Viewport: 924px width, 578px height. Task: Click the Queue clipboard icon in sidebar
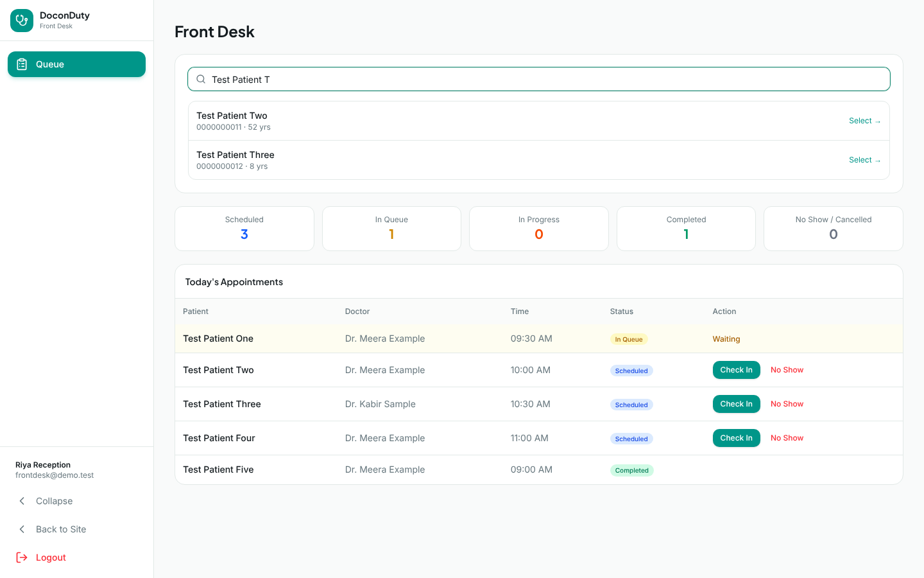(22, 64)
